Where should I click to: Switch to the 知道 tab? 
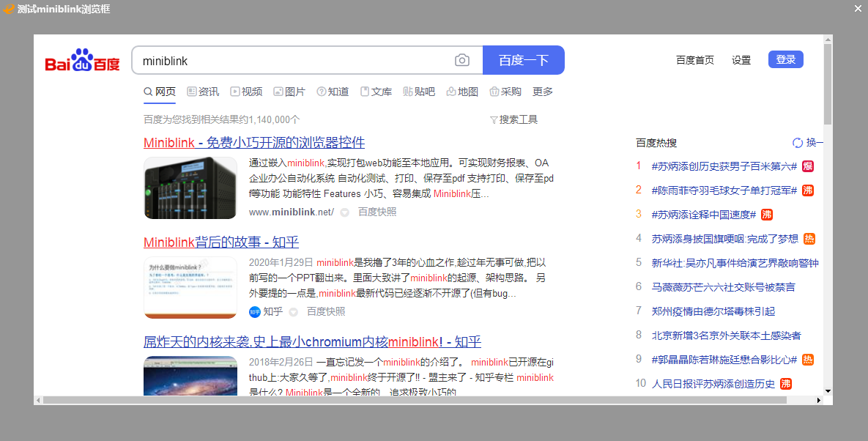pos(333,92)
